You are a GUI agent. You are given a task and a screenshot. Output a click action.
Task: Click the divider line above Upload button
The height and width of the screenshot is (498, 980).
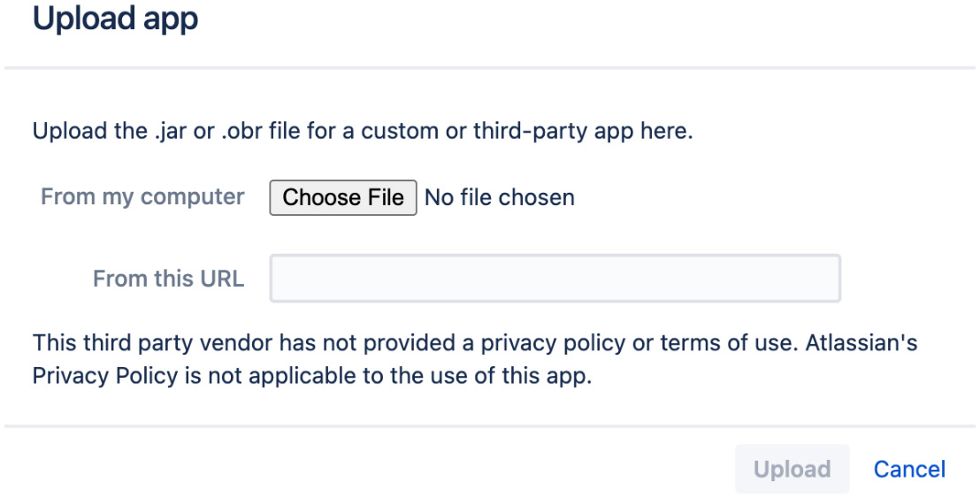tap(490, 426)
